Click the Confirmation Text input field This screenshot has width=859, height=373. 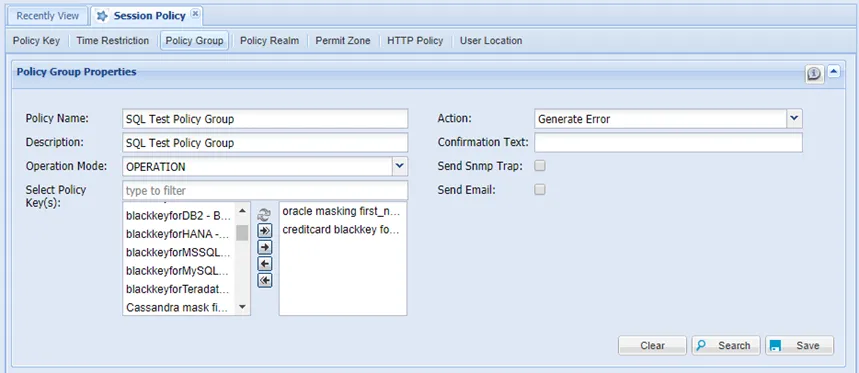coord(668,142)
